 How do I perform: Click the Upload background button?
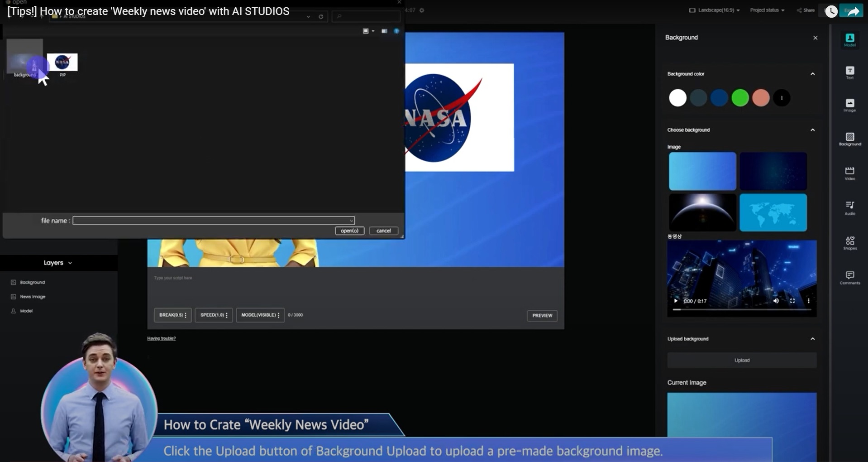click(x=742, y=360)
